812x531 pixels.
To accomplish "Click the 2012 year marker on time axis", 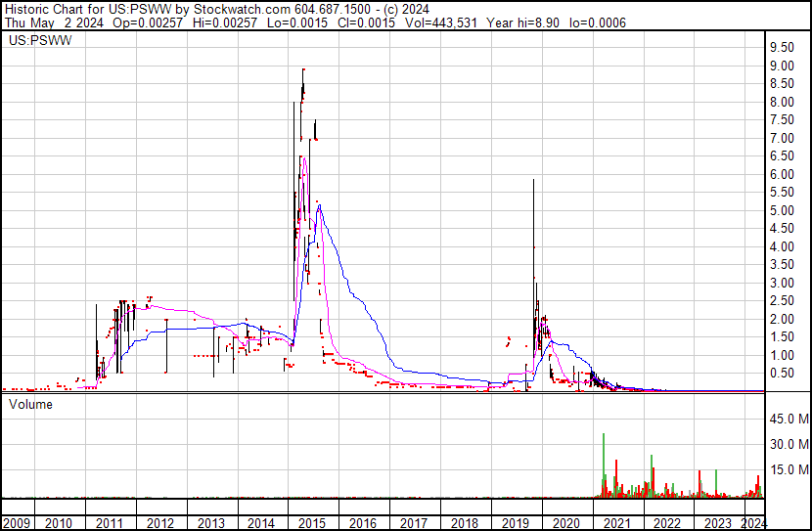I will (x=159, y=523).
